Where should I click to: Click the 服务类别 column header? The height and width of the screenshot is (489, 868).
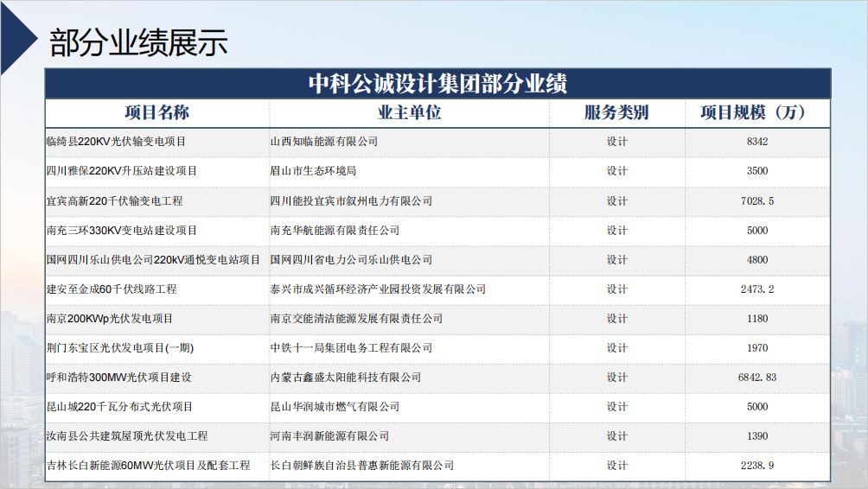616,113
